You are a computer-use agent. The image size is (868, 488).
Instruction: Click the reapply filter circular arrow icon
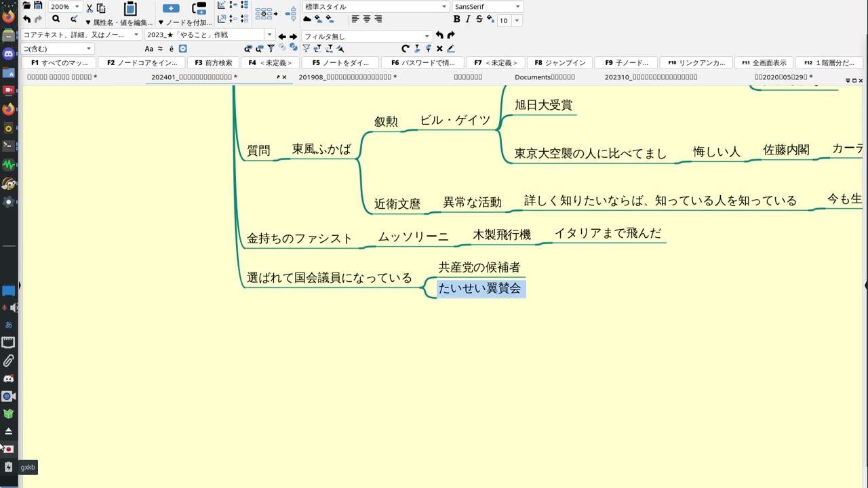pyautogui.click(x=406, y=48)
